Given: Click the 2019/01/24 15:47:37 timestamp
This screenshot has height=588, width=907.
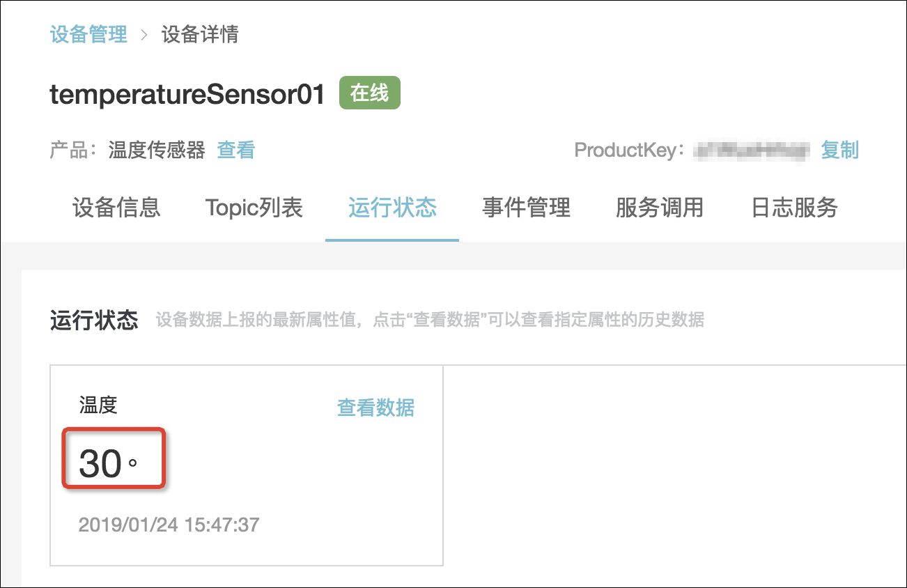Looking at the screenshot, I should point(169,524).
